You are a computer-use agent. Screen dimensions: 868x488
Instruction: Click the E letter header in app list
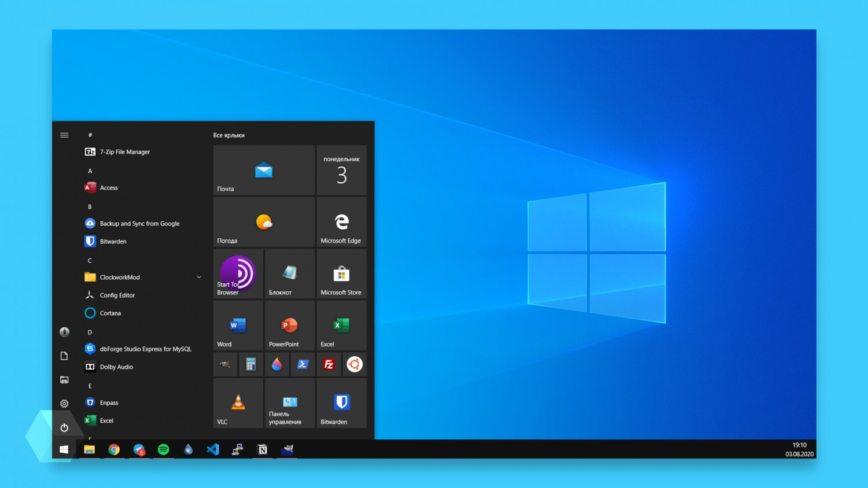90,386
